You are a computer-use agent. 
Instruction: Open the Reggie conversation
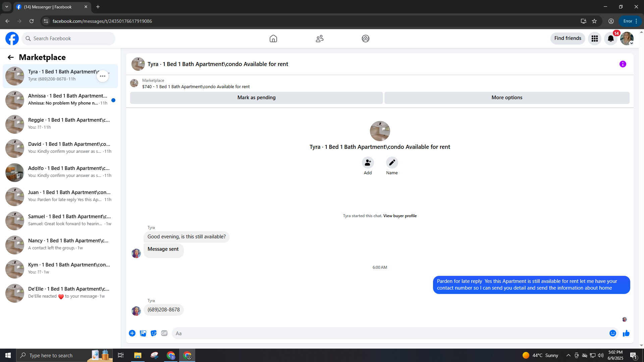click(60, 124)
